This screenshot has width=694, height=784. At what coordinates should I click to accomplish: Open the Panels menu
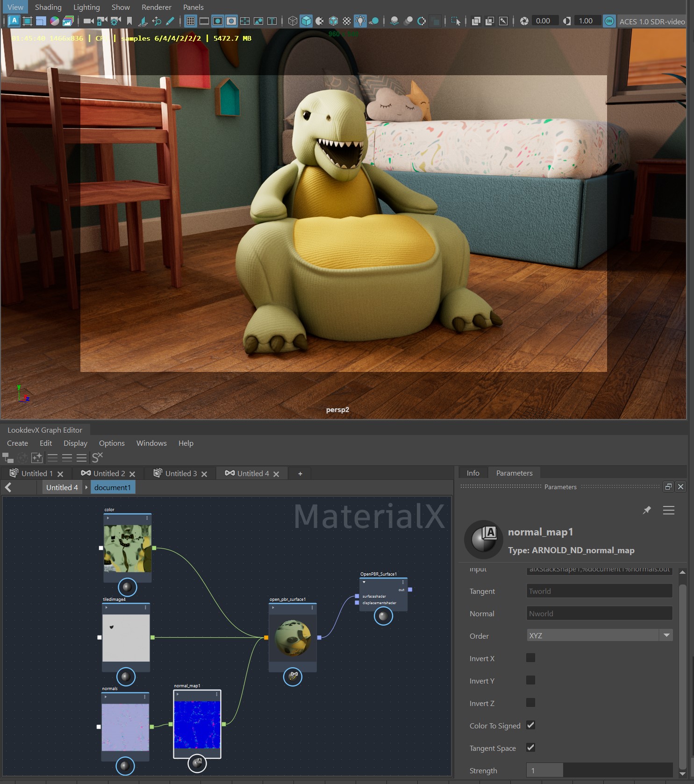point(193,7)
